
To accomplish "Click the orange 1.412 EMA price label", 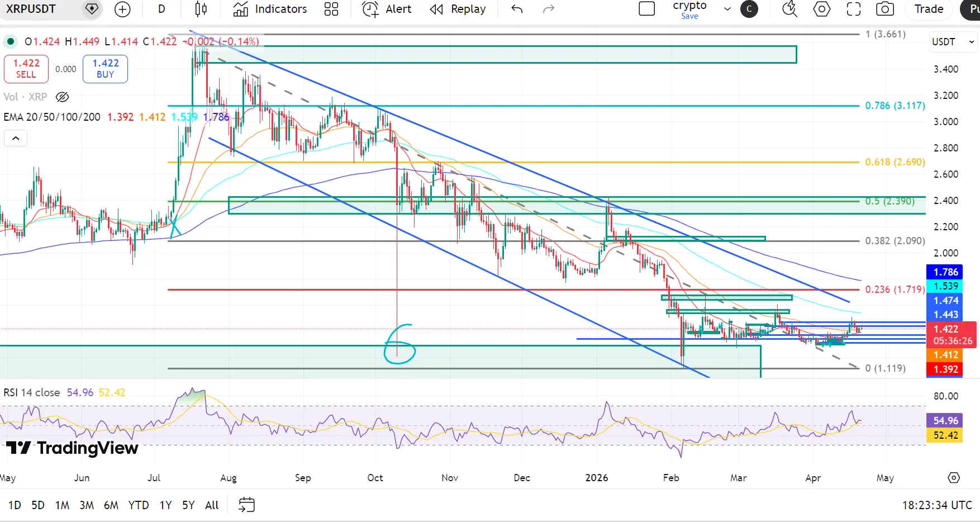I will tap(945, 355).
